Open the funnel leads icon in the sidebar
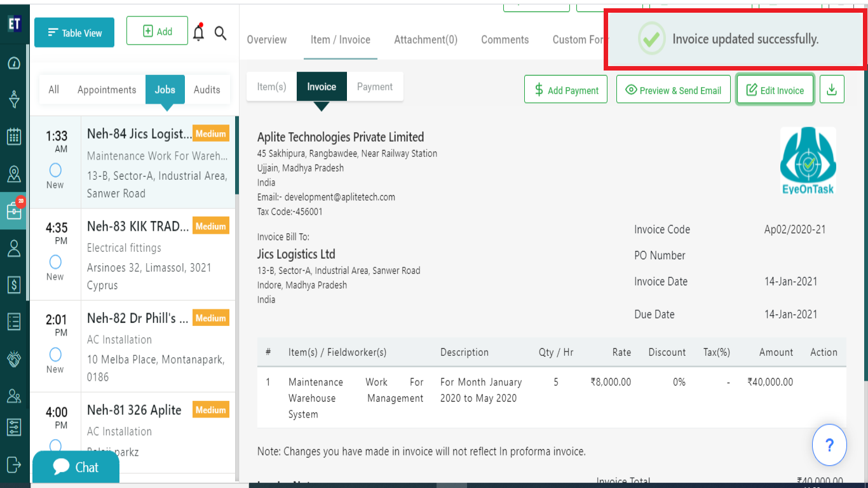Screen dimensions: 868x488 pyautogui.click(x=14, y=99)
